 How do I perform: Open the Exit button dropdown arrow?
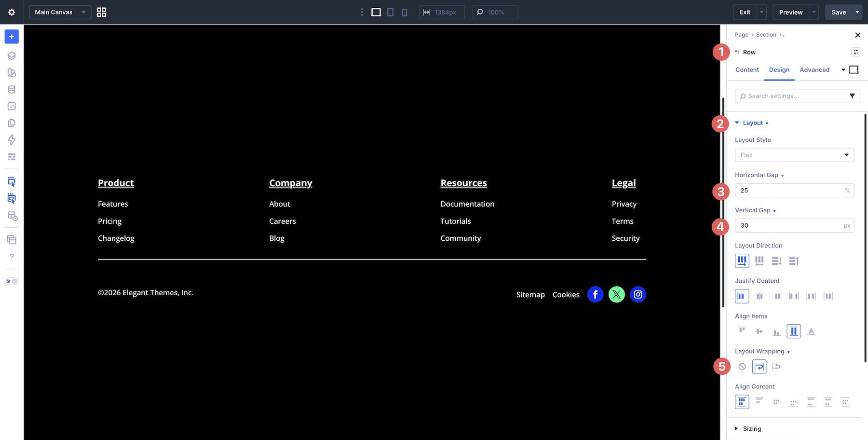[762, 12]
